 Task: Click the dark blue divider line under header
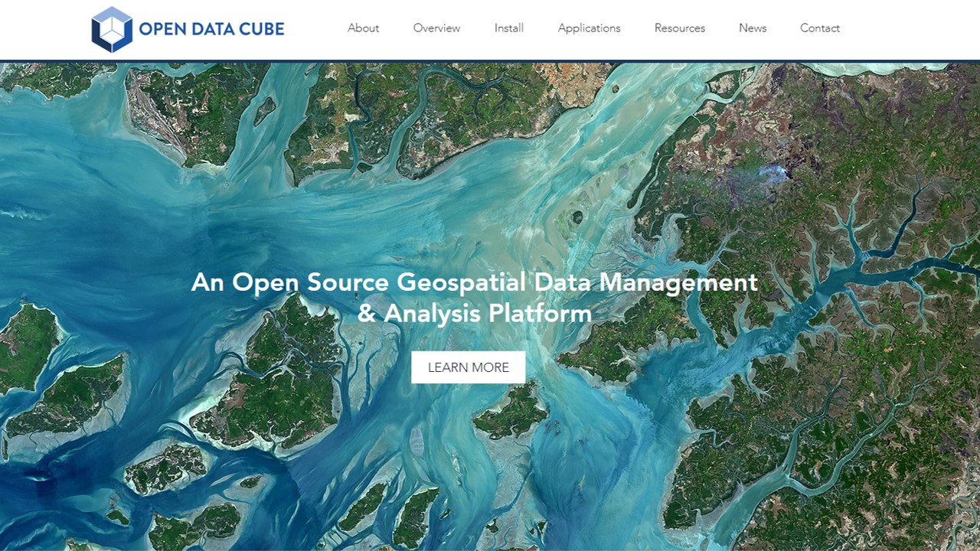pos(490,61)
